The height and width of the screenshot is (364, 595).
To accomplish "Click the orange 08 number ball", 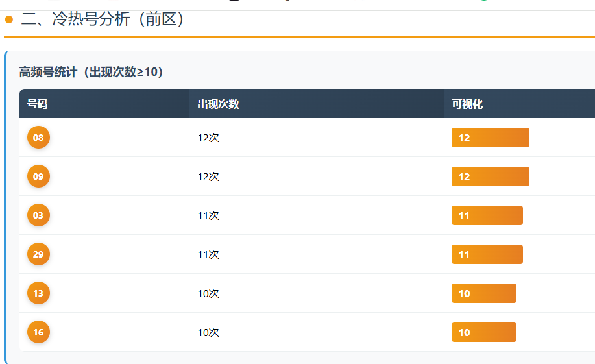I will coord(38,138).
